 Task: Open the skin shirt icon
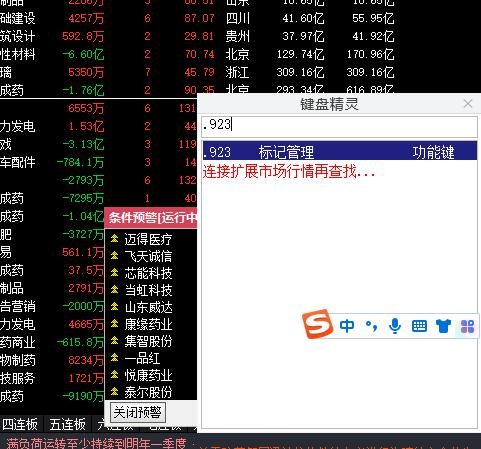[x=443, y=326]
